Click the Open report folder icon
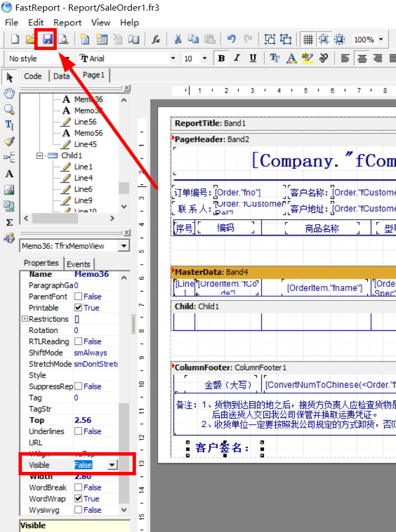 point(30,39)
